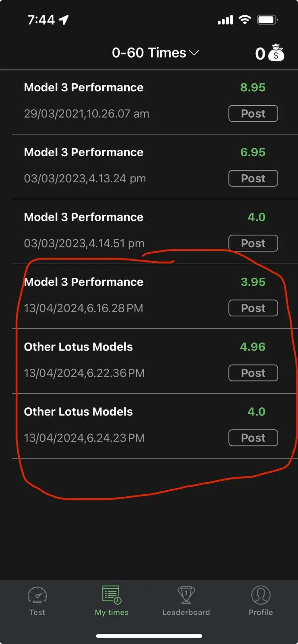Post the 8.95 Model 3 Performance time
The image size is (298, 644).
pyautogui.click(x=253, y=114)
